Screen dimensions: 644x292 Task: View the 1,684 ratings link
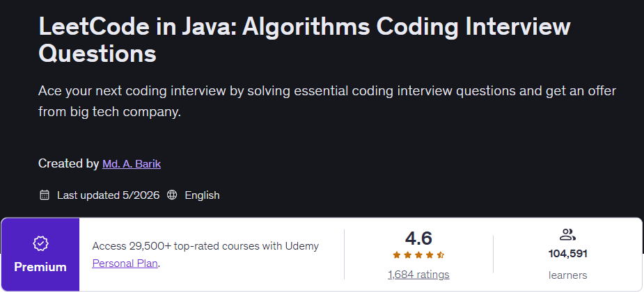click(418, 275)
